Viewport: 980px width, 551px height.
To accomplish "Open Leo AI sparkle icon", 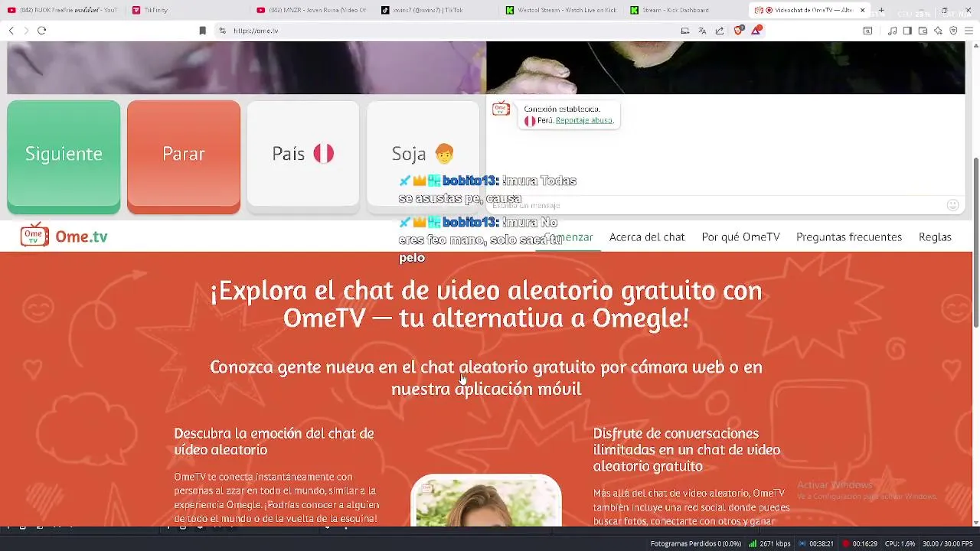I will [938, 31].
